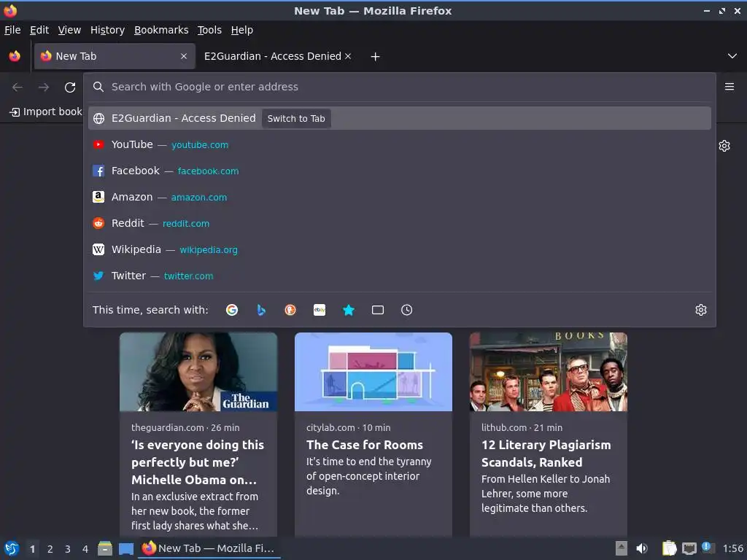Close the E2Guardian - Access Denied tab

pos(348,56)
